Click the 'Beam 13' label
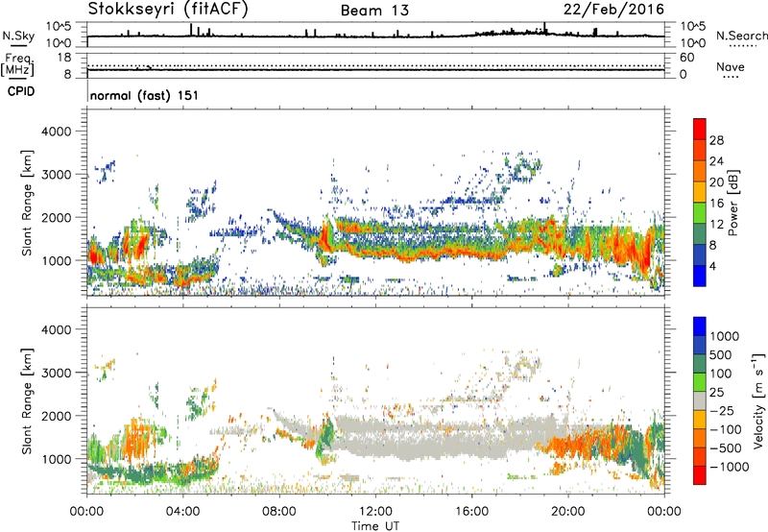 point(374,11)
